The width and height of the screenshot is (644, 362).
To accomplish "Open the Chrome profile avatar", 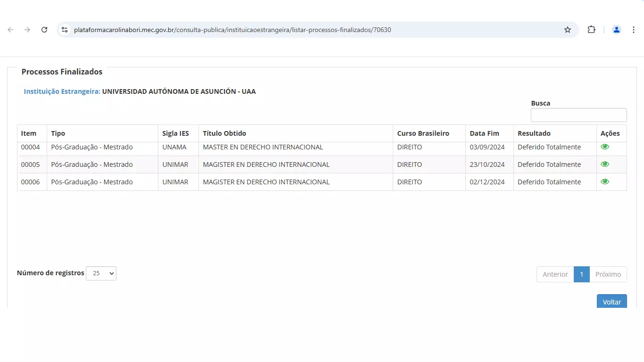I will tap(616, 30).
